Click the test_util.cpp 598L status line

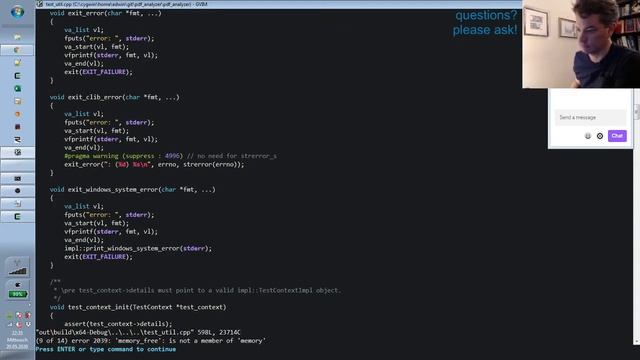[x=138, y=332]
